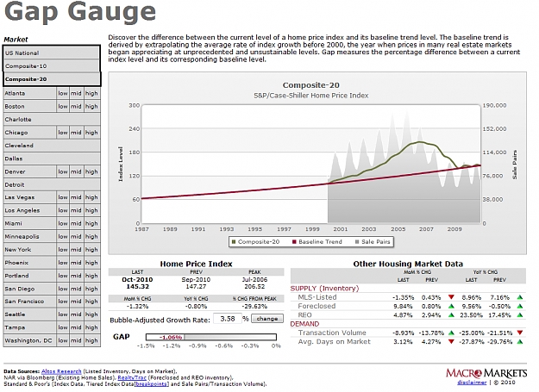Open the Washington, DC market row
Viewport: 539px width, 392px height.
[30, 340]
